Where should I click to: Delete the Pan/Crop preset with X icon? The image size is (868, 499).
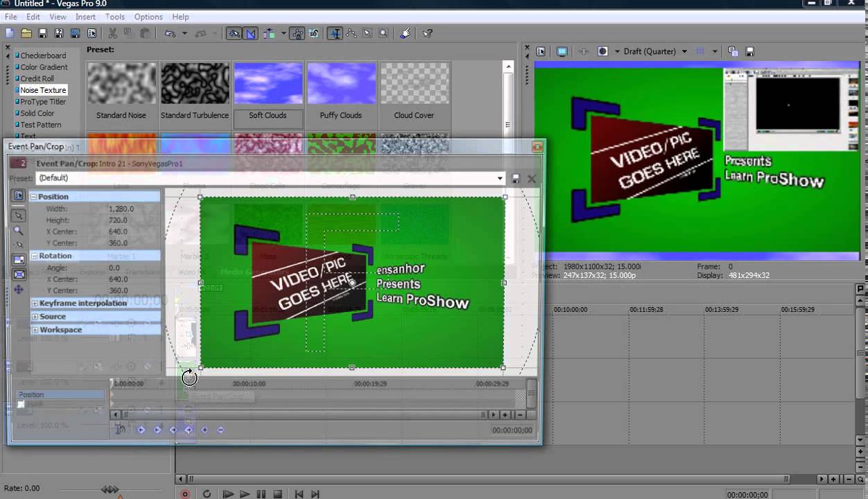pyautogui.click(x=532, y=178)
